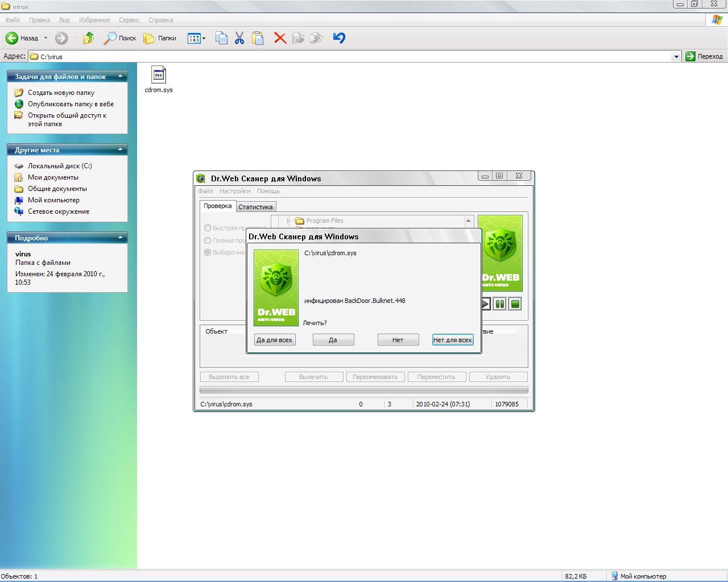Open the Назад history dropdown arrow
Image resolution: width=728 pixels, height=582 pixels.
[46, 38]
